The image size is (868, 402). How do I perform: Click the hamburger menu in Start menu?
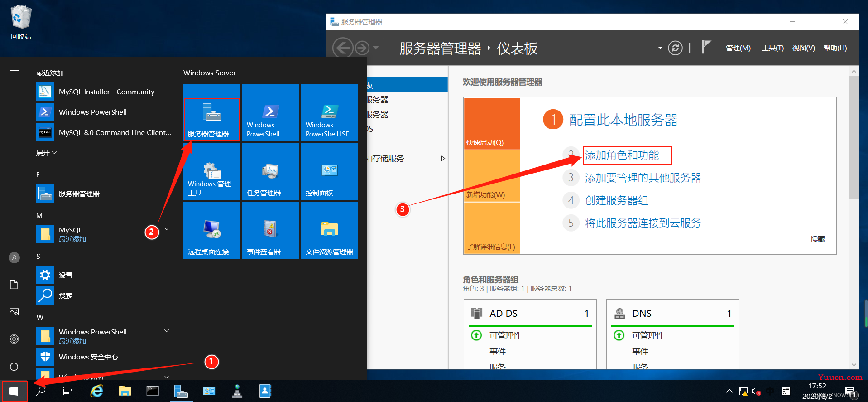[14, 73]
